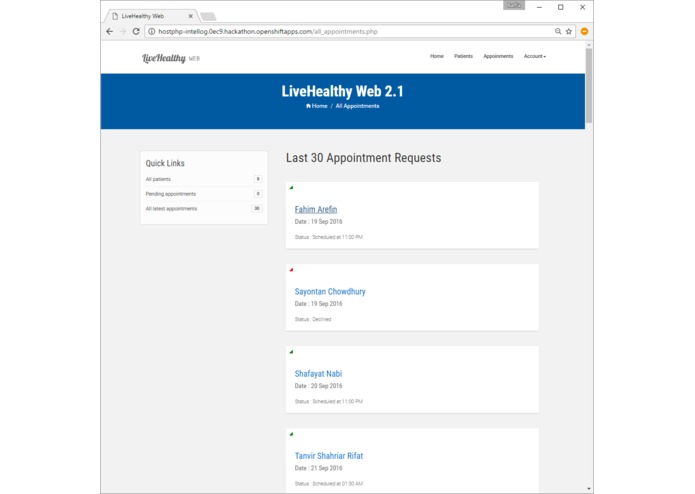This screenshot has height=494, width=695.
Task: Click site info icon in address bar
Action: (x=152, y=31)
